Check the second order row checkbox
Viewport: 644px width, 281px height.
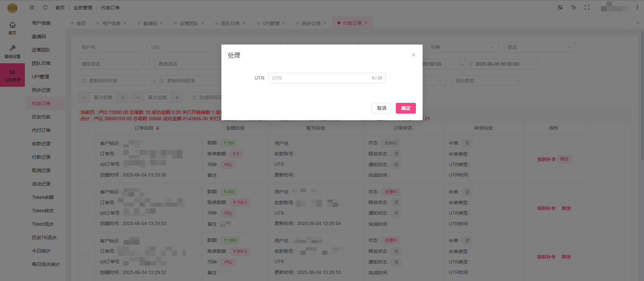tap(86, 208)
